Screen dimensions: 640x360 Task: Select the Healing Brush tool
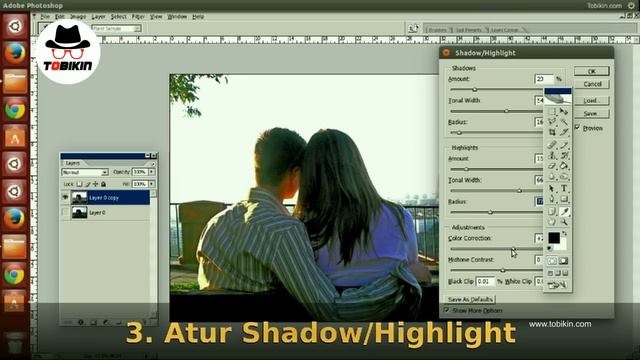(x=552, y=144)
